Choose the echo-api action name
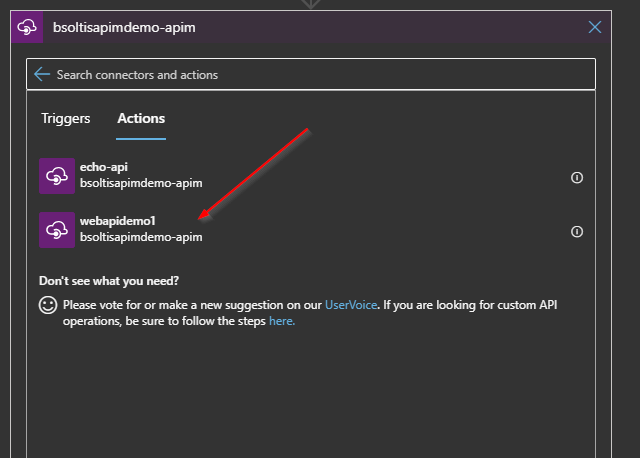 104,169
